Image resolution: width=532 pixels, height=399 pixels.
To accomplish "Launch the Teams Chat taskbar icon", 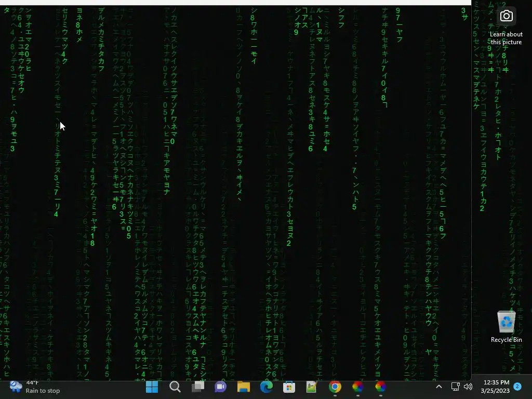I will pos(220,387).
